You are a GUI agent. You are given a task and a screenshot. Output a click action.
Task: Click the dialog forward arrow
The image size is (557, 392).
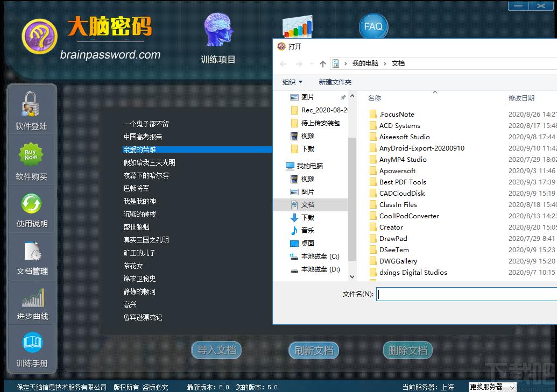pos(299,64)
